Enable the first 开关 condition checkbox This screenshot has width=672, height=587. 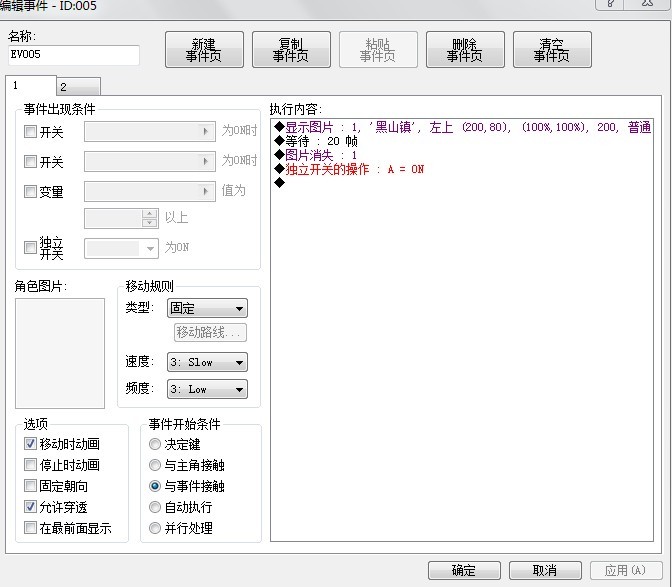tap(30, 131)
